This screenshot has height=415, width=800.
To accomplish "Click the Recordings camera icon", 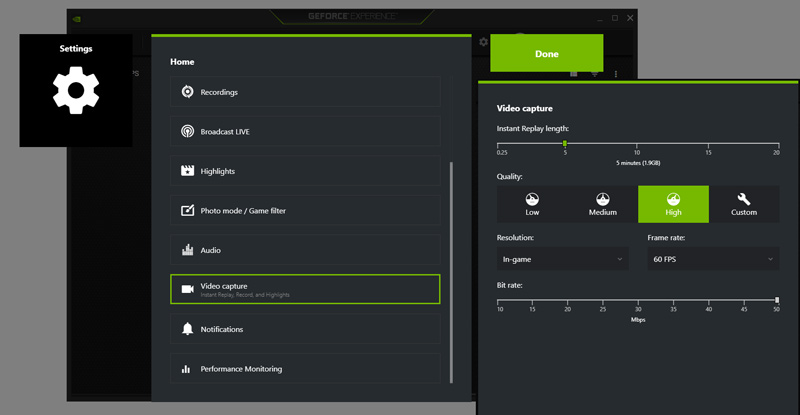I will pos(187,92).
